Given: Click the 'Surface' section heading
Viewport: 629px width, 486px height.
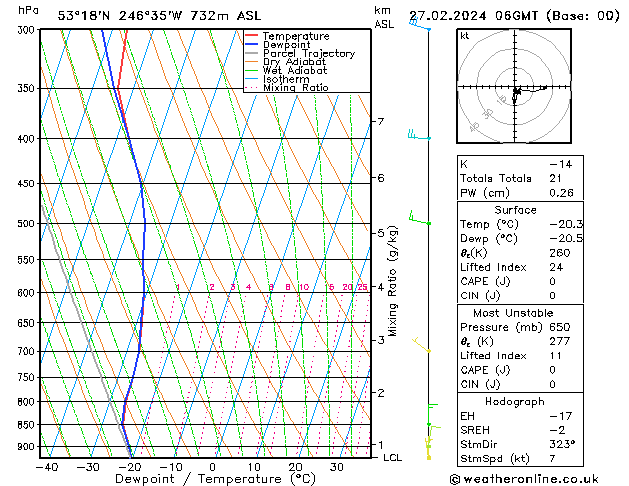Looking at the screenshot, I should click(x=515, y=210).
